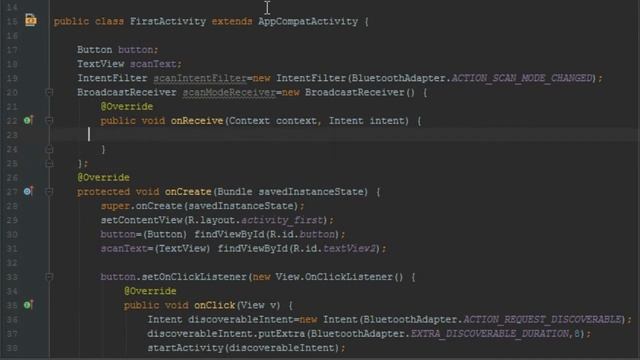This screenshot has height=360, width=640.
Task: Click ACTION_REQUEST_DISCOVERABLE constant
Action: (542, 319)
